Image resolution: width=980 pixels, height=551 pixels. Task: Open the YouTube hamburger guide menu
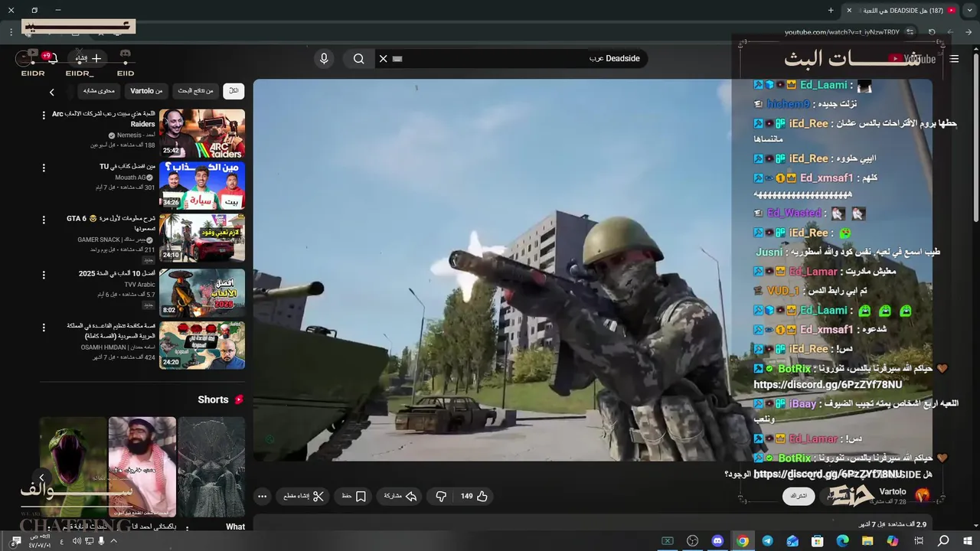954,59
